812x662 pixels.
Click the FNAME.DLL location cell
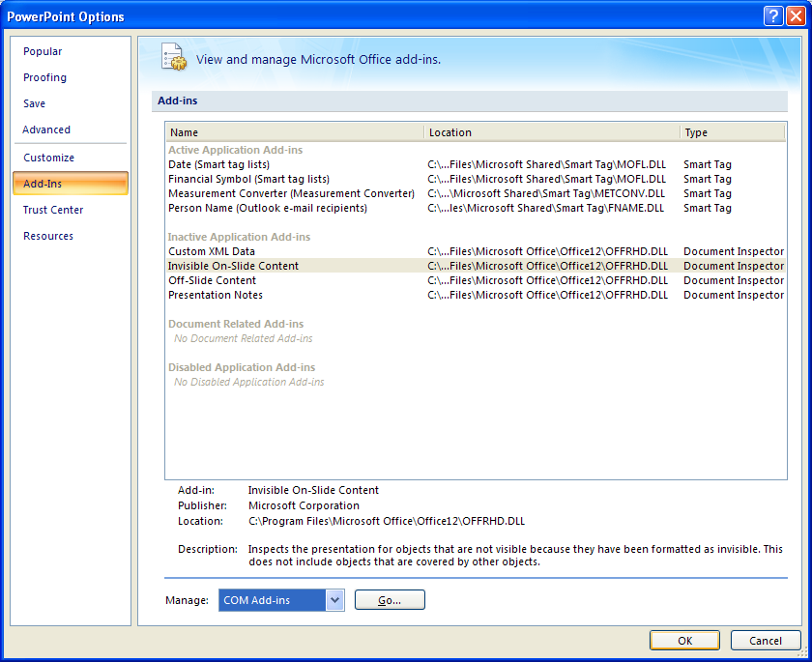546,208
